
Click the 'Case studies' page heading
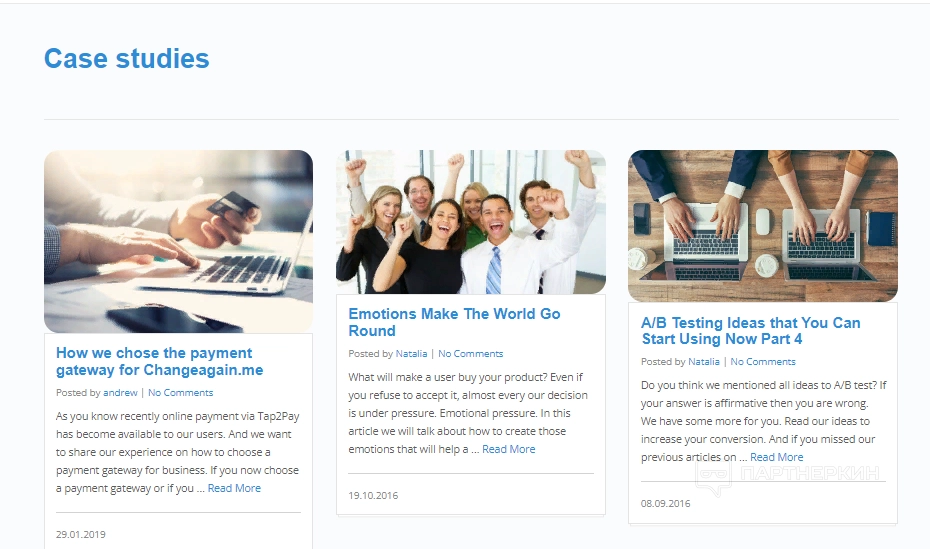[126, 59]
